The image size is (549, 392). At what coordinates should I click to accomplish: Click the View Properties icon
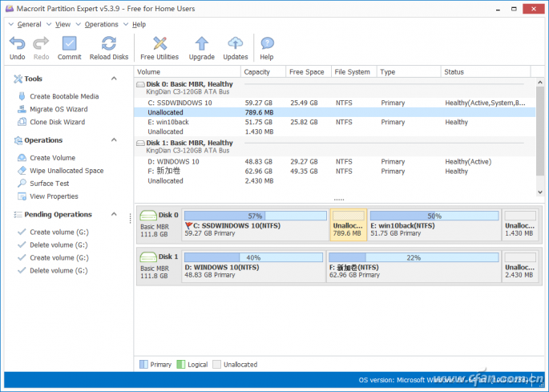22,196
